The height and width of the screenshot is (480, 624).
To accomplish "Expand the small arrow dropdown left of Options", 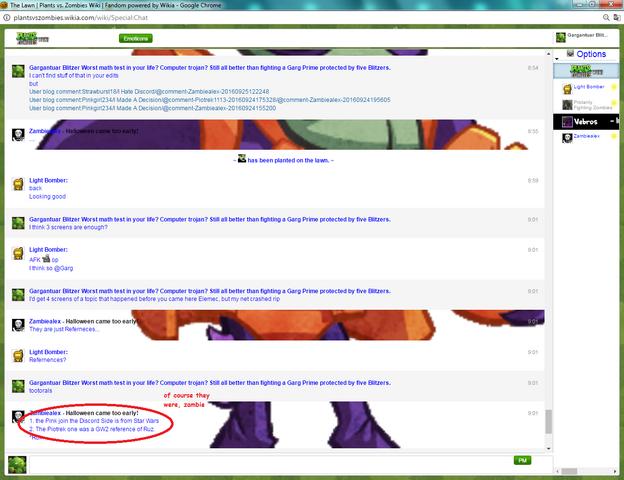I will [x=557, y=59].
